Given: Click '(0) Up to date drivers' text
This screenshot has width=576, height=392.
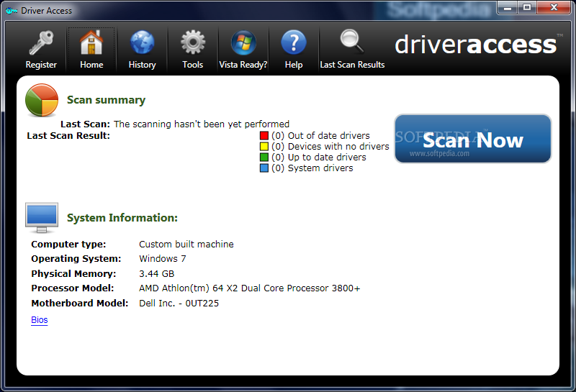Looking at the screenshot, I should coord(319,157).
